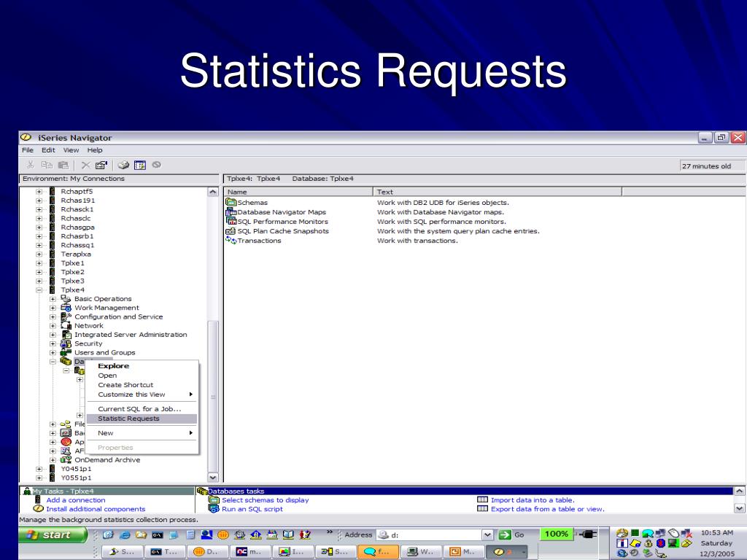Open the File menu

(x=28, y=150)
